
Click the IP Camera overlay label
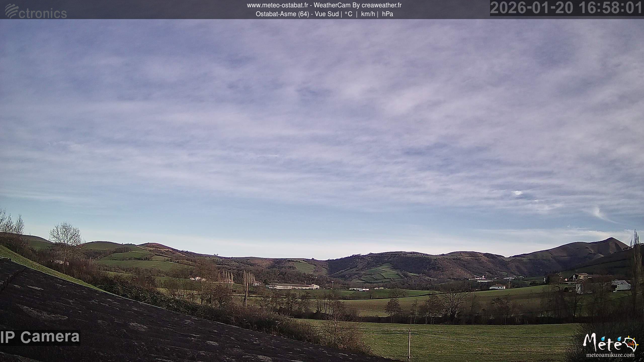click(40, 337)
